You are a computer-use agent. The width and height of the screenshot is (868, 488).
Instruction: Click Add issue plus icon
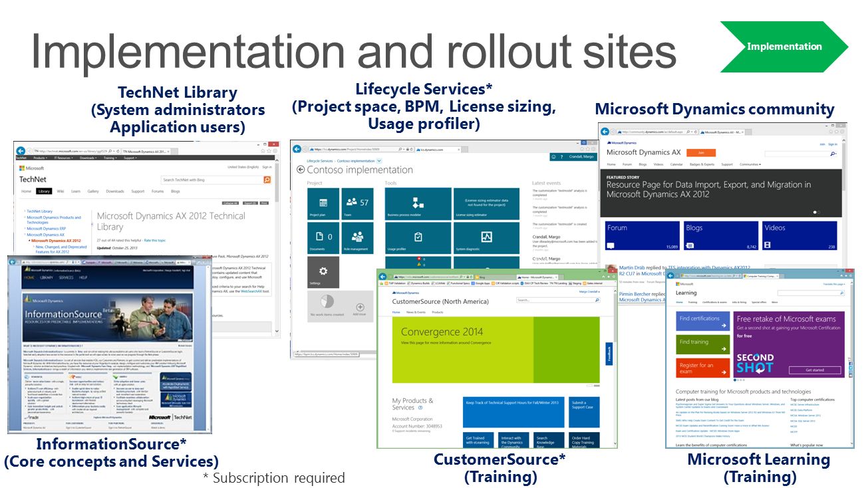pyautogui.click(x=361, y=307)
